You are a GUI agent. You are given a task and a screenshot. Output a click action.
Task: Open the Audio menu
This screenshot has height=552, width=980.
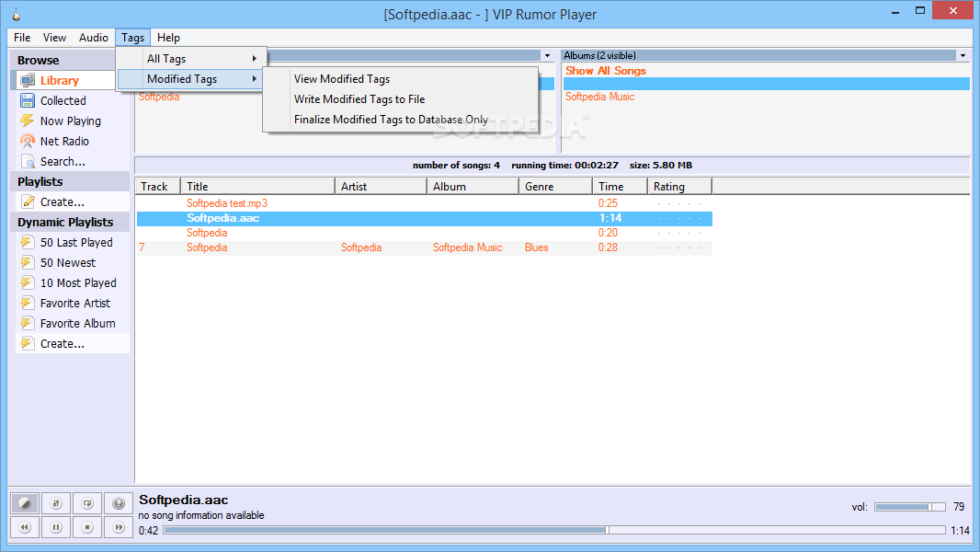click(93, 38)
